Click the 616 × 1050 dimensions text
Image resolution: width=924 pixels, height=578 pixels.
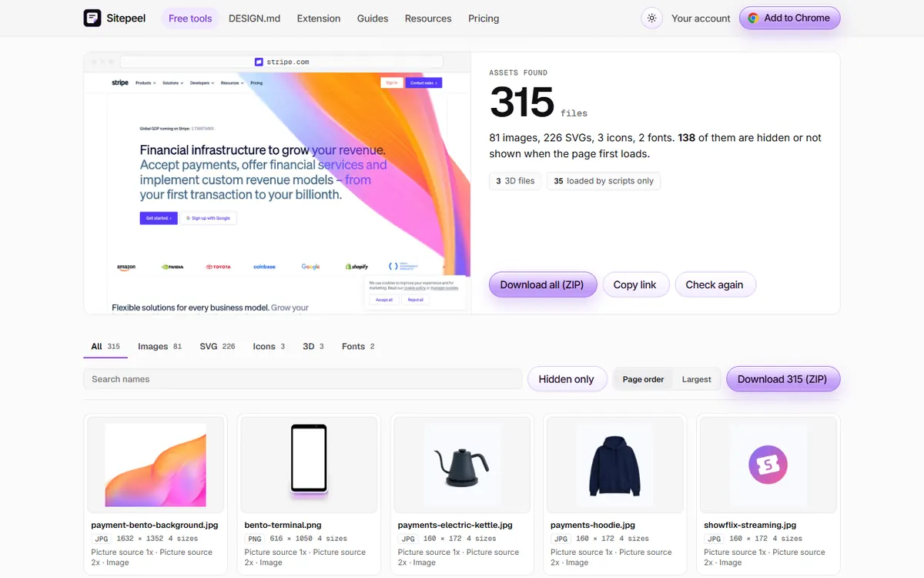(291, 539)
